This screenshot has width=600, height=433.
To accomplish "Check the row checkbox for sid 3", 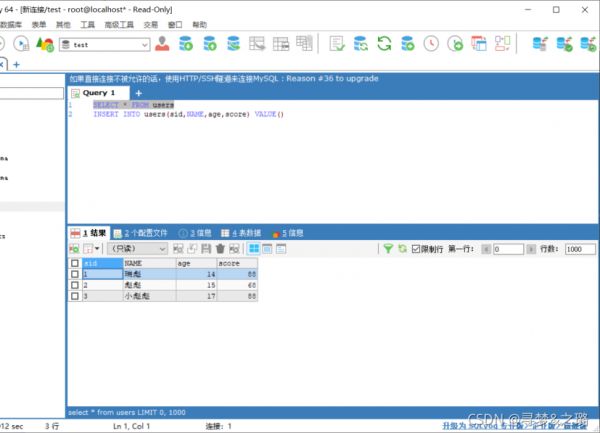I will click(74, 296).
